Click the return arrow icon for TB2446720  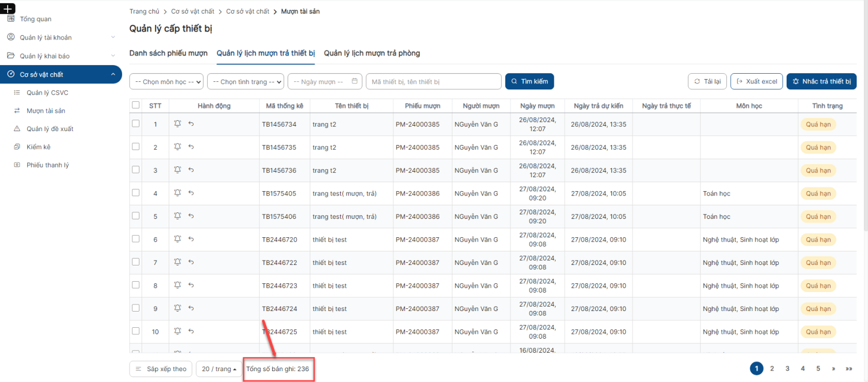tap(191, 239)
